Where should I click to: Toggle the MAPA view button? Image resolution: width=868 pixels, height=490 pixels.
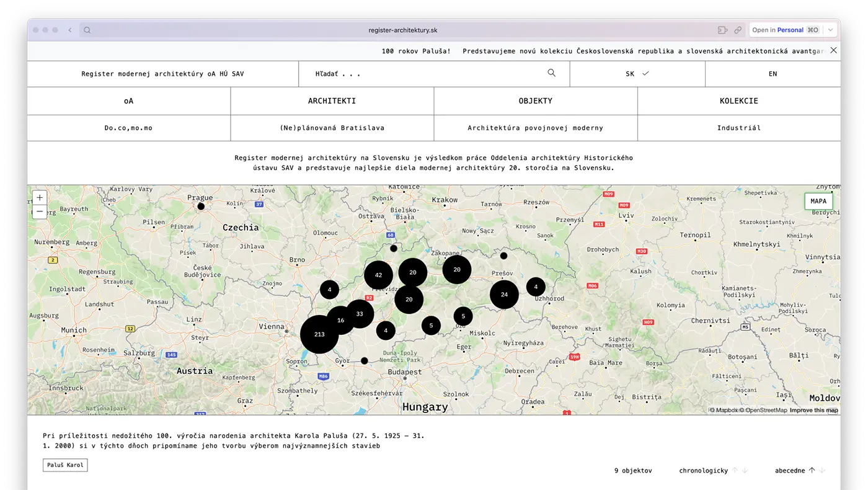pyautogui.click(x=818, y=201)
